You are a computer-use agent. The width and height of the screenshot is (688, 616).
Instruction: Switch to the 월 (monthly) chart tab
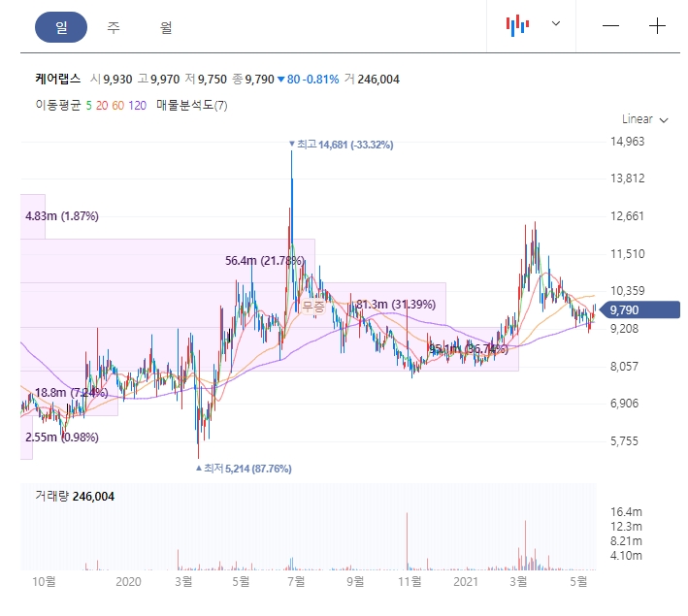166,27
